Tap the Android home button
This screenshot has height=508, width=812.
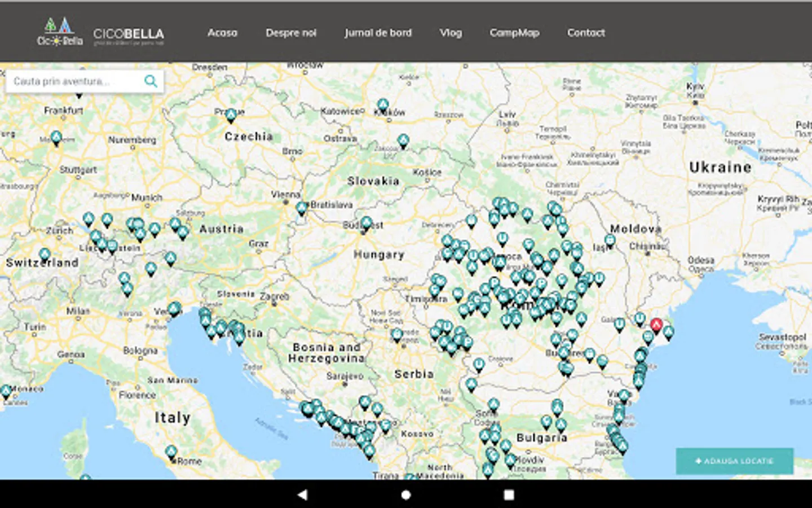click(406, 494)
